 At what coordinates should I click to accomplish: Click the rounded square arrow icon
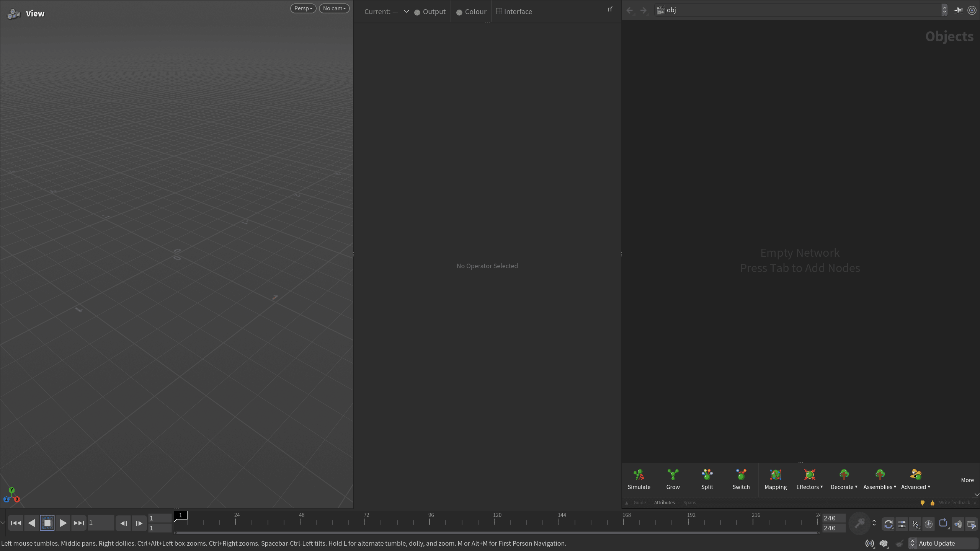[944, 523]
